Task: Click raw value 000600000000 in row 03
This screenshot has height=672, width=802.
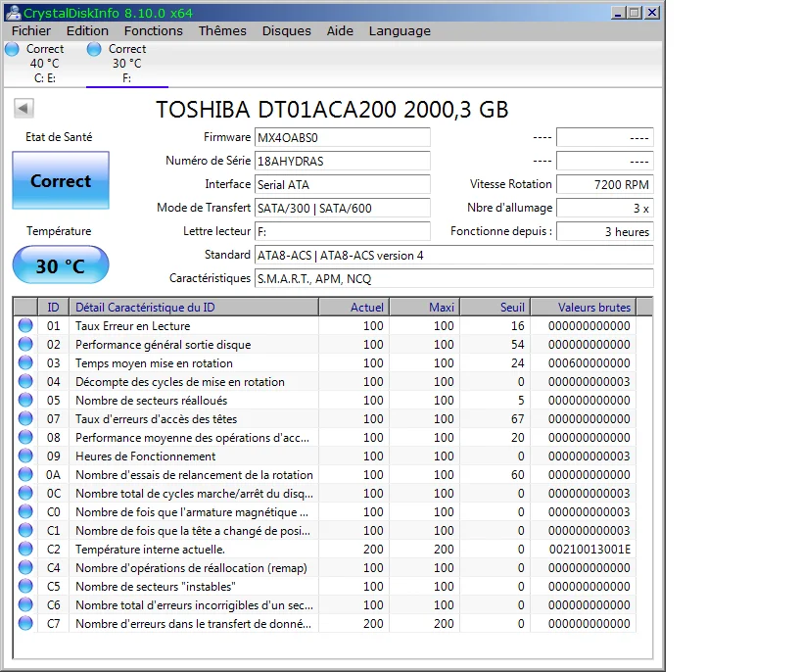Action: [590, 362]
